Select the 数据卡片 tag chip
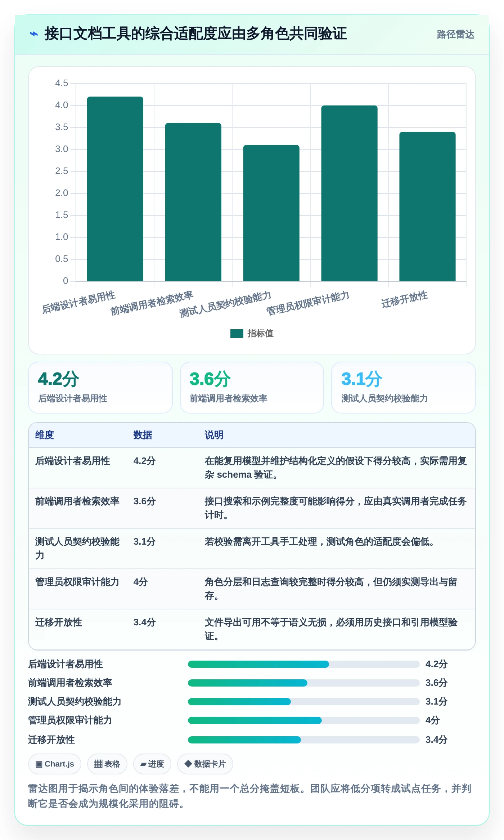The width and height of the screenshot is (504, 840). 205,764
